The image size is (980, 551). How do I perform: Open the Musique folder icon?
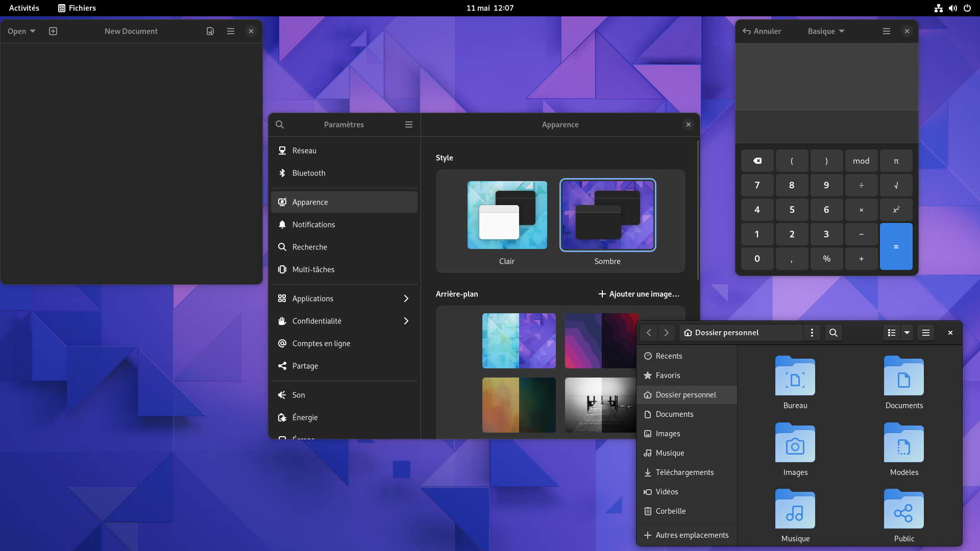tap(795, 510)
